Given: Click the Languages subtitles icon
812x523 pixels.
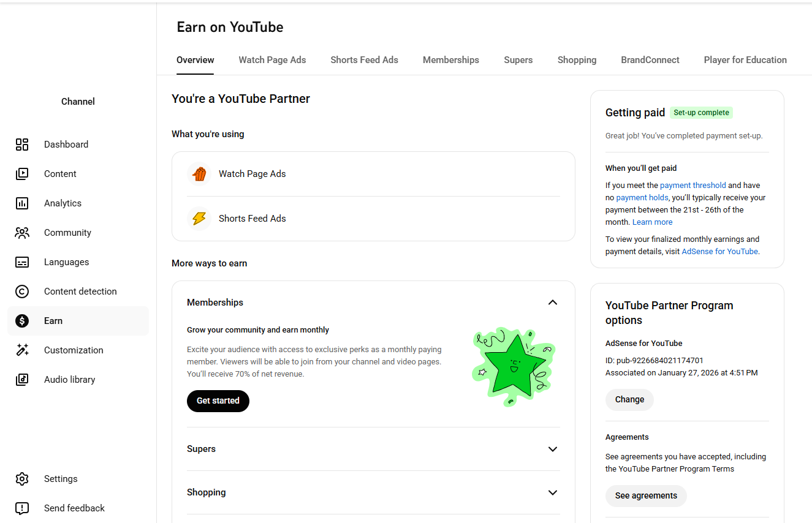Looking at the screenshot, I should pyautogui.click(x=22, y=262).
